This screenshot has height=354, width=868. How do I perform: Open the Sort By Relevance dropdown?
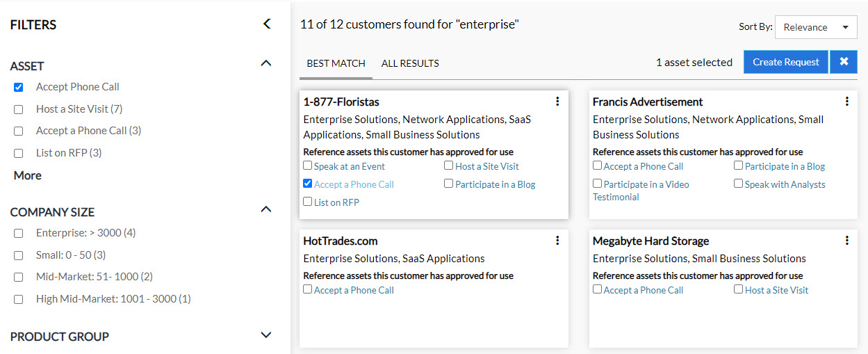point(816,27)
